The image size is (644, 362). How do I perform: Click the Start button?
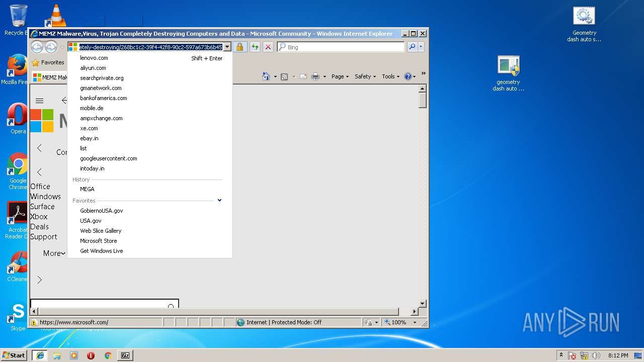14,355
